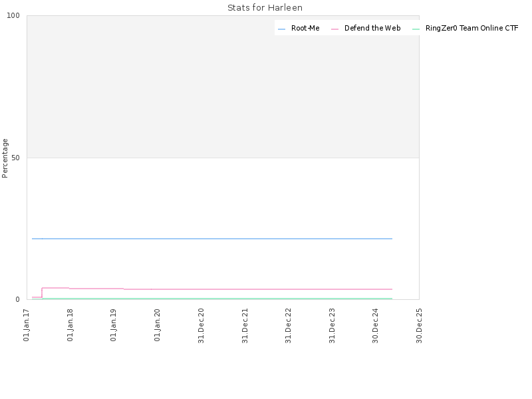Click the x-axis date '30.Dec.25'
Screen dimensions: 532x399
[420, 326]
